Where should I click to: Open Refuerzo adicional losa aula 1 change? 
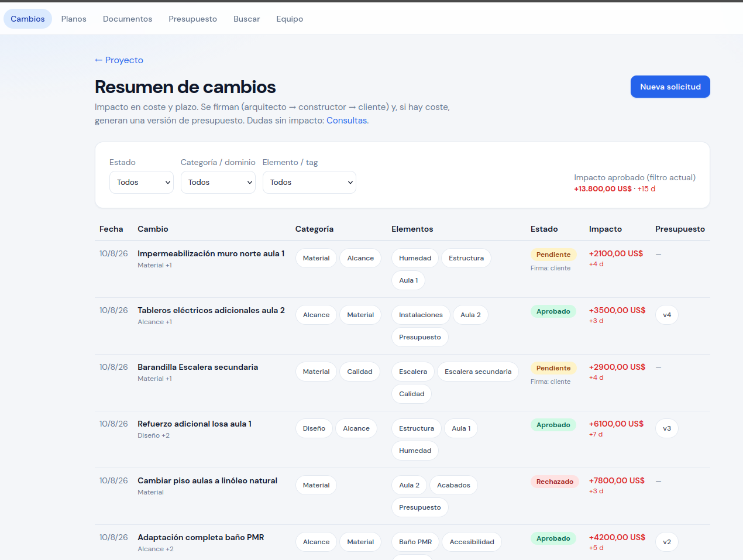tap(194, 424)
